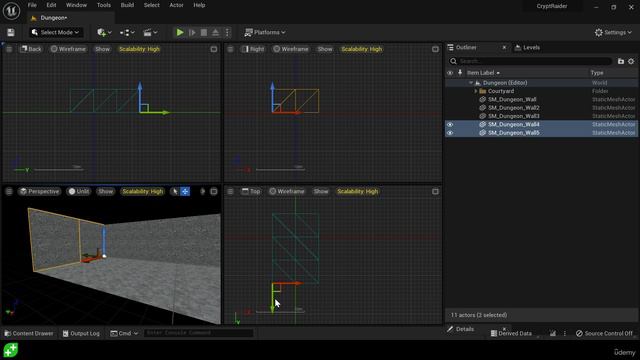Open Outliner settings gear
The width and height of the screenshot is (640, 360).
point(631,61)
